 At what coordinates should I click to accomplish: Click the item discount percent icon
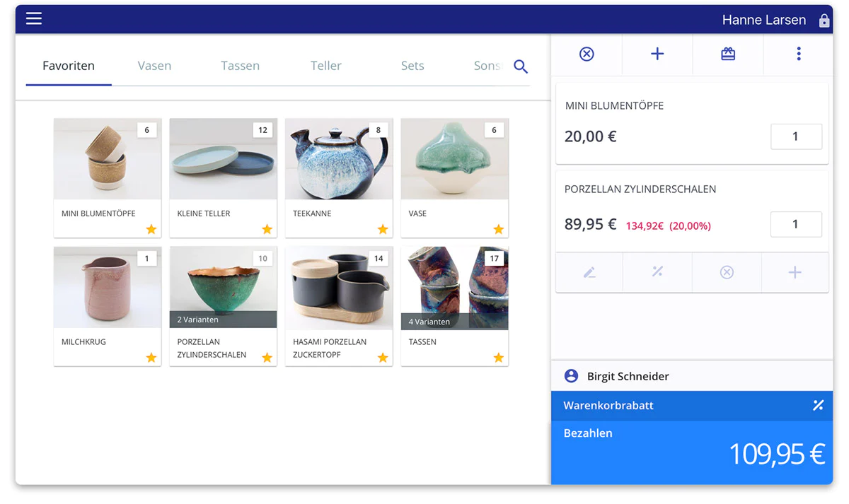[x=657, y=272]
